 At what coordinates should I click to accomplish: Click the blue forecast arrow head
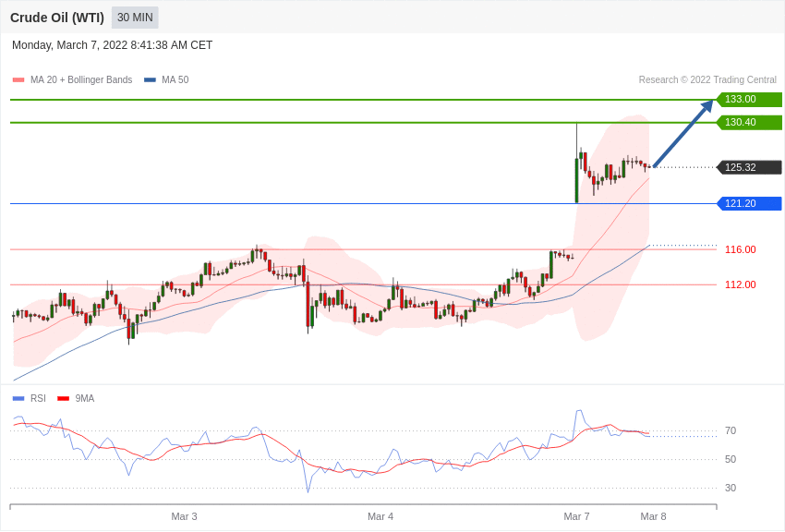click(x=706, y=106)
